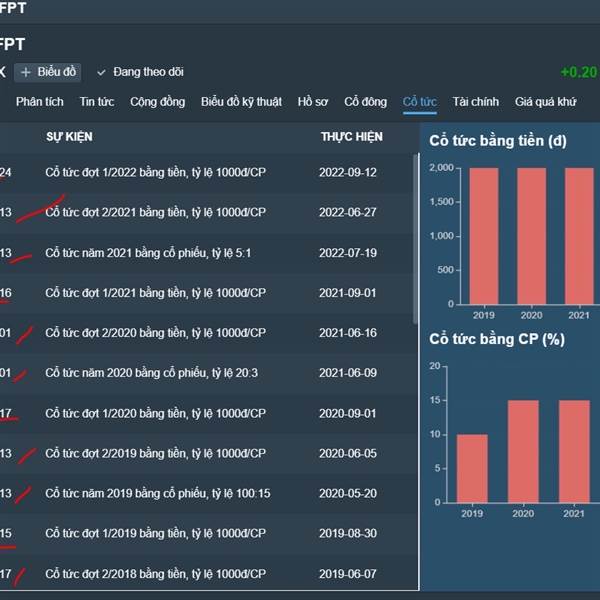Select the Biểu đồ kỹ thuật tab
This screenshot has height=600, width=600.
coord(241,102)
